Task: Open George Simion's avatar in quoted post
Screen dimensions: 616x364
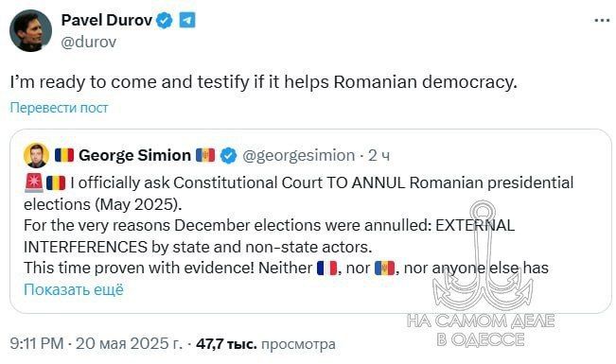Action: (37, 155)
